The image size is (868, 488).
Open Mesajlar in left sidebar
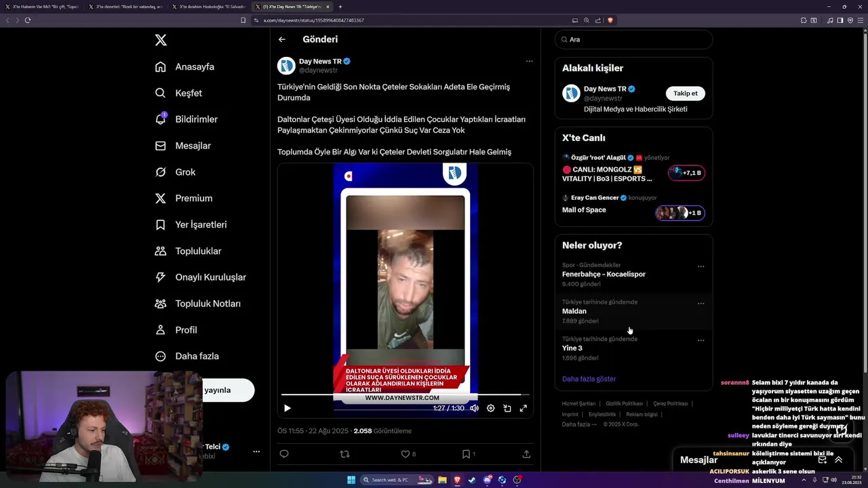183,146
